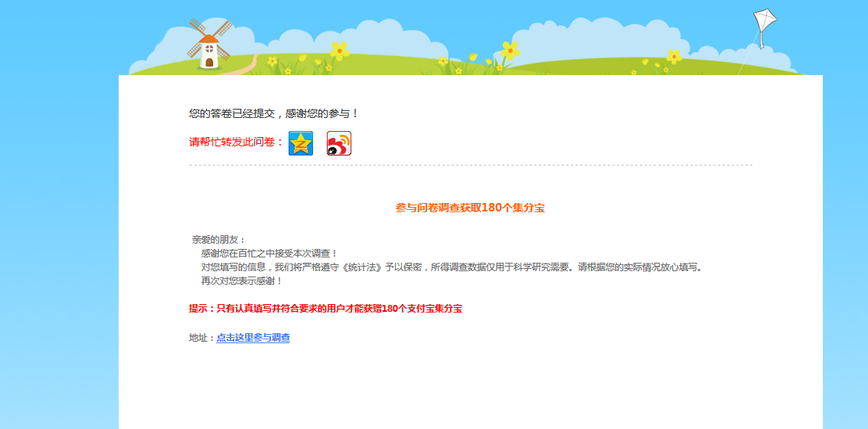
Task: Click the 地址： label
Action: point(202,338)
